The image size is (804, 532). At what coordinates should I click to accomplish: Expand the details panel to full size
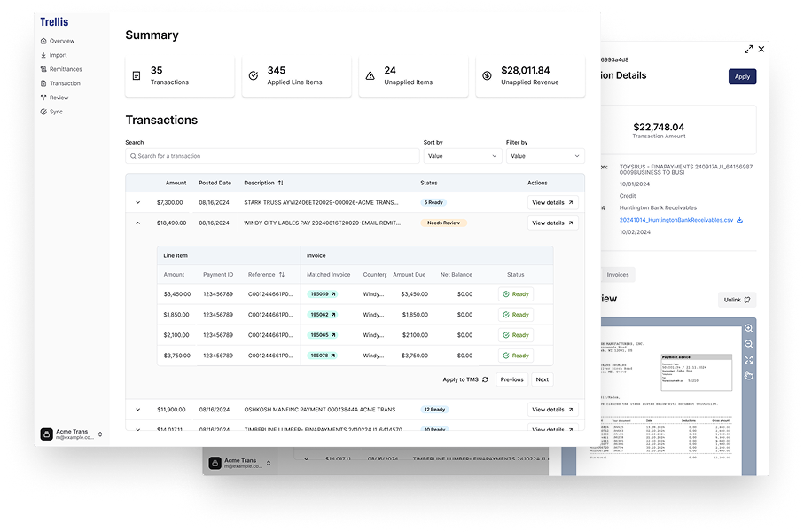point(748,50)
